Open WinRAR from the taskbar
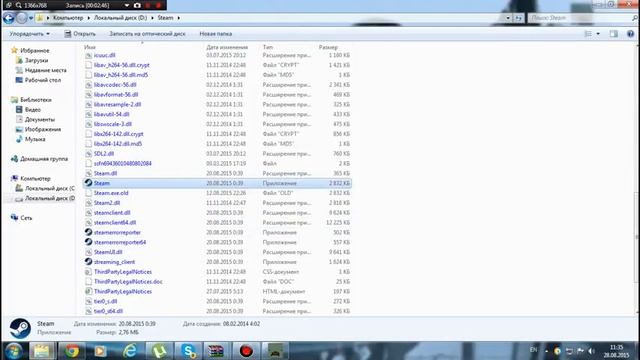The height and width of the screenshot is (360, 640). coord(217,351)
